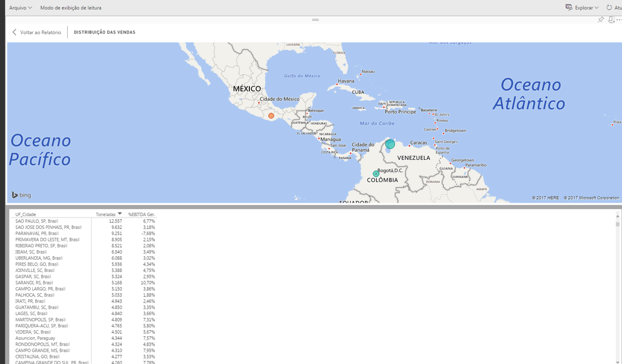Pin the visual with the pushpin icon

(x=601, y=20)
